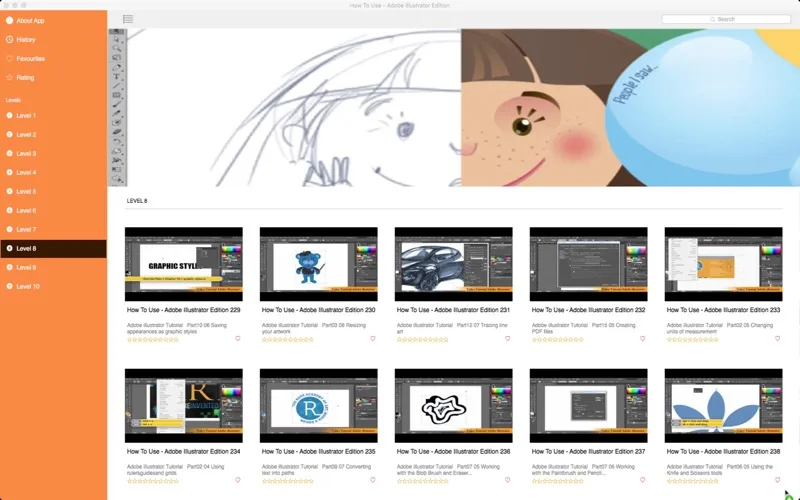The height and width of the screenshot is (500, 800).
Task: Favourite Edition 232 with its heart icon
Action: tap(642, 338)
